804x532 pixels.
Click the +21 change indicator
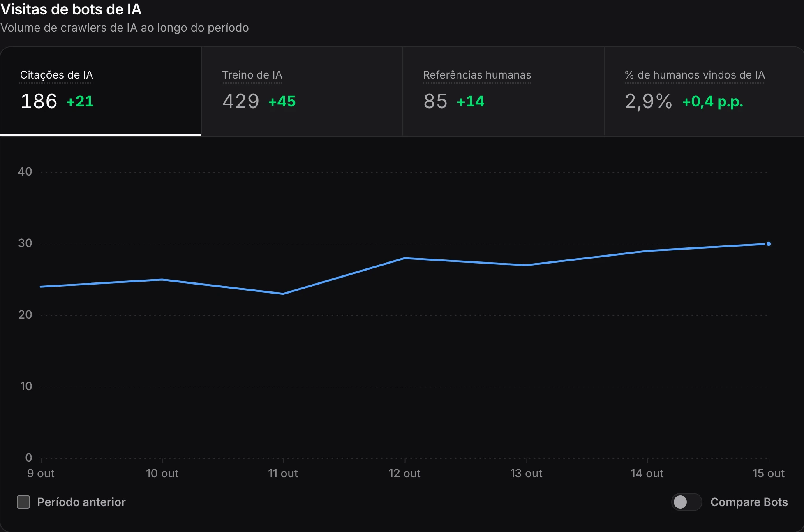pyautogui.click(x=80, y=102)
